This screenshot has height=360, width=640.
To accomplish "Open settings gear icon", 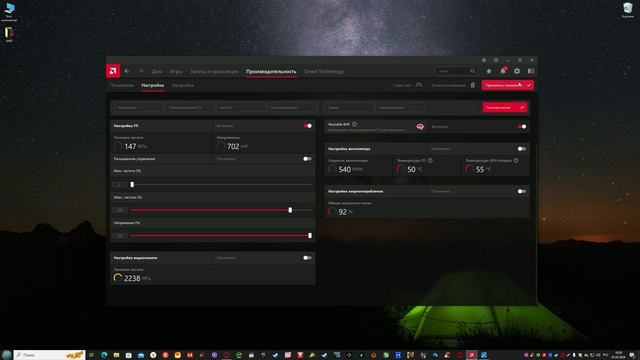I will tap(517, 71).
